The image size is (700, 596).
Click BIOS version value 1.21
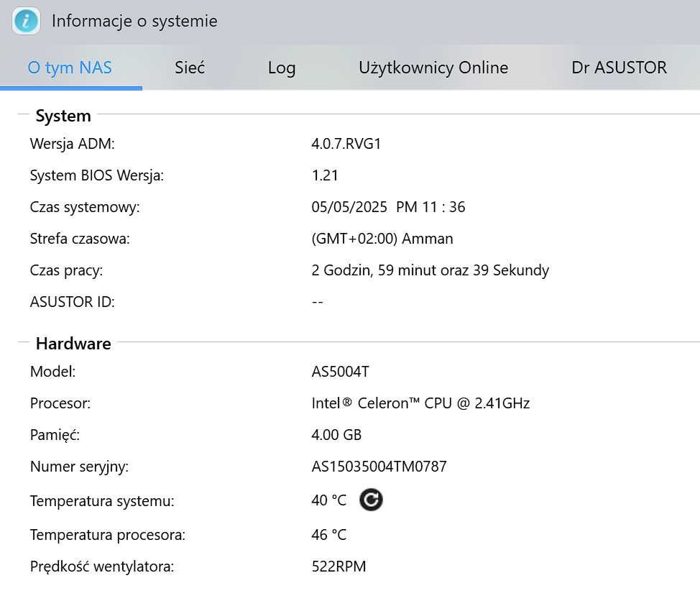coord(325,175)
